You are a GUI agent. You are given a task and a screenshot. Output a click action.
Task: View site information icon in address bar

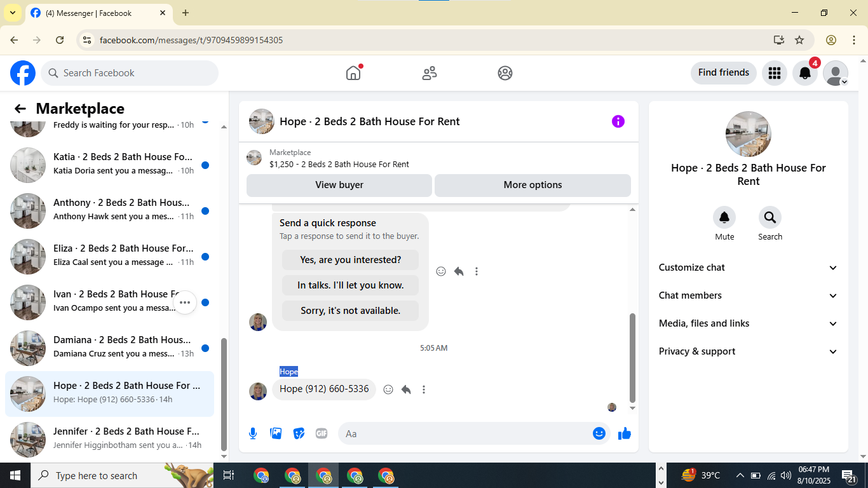(88, 40)
